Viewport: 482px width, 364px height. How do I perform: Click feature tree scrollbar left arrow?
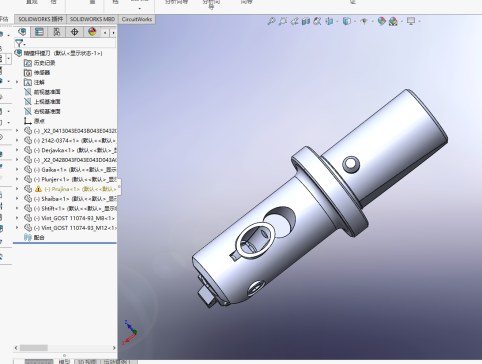pyautogui.click(x=16, y=348)
